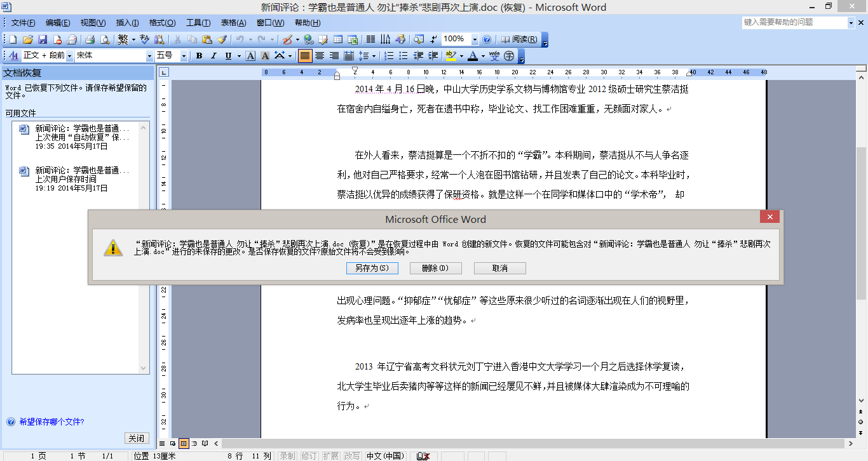The image size is (868, 461).
Task: Click the 繁 Chinese conversion icon
Action: (x=123, y=39)
